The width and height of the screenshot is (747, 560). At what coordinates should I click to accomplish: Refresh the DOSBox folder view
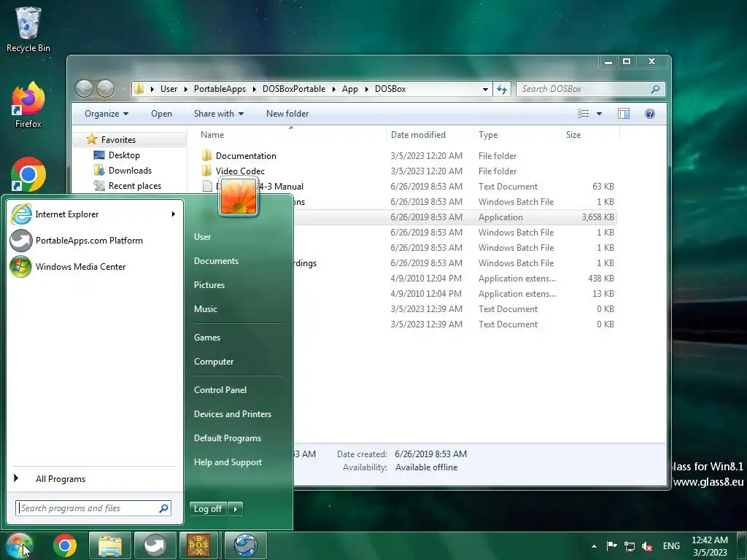pyautogui.click(x=502, y=89)
